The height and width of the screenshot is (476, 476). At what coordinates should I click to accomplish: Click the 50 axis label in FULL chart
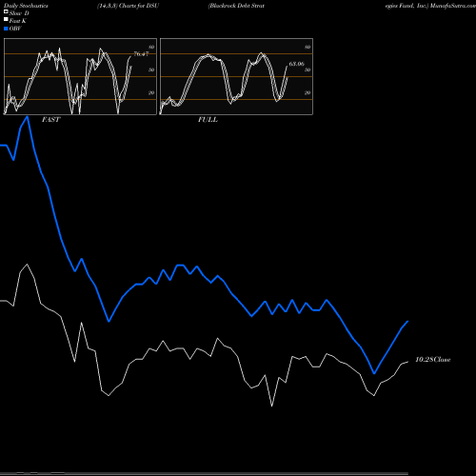307,69
